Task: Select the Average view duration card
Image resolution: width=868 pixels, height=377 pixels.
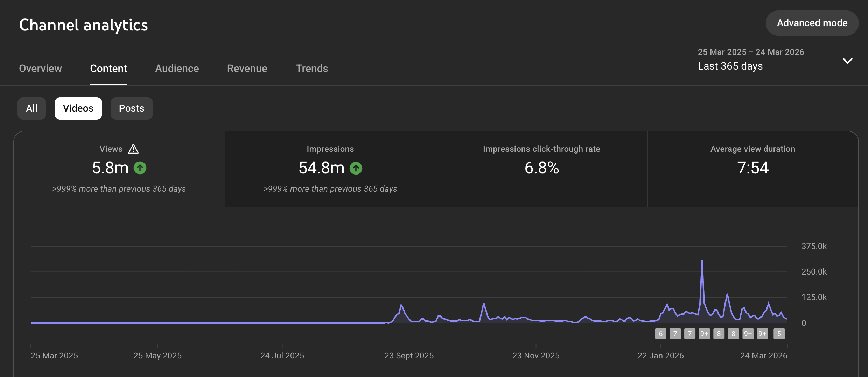Action: [x=753, y=169]
